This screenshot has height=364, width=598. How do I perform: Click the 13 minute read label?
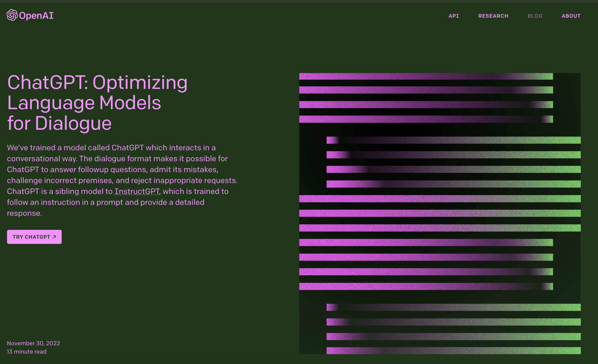pos(27,352)
